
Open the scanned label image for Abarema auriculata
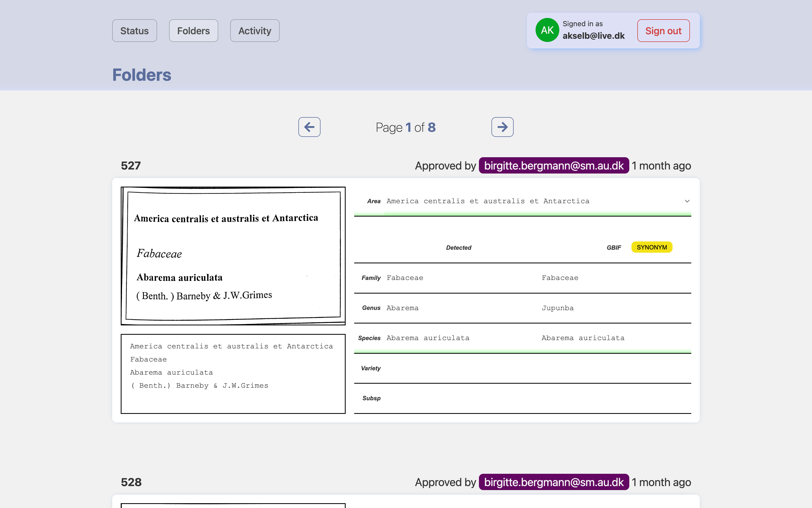click(233, 256)
